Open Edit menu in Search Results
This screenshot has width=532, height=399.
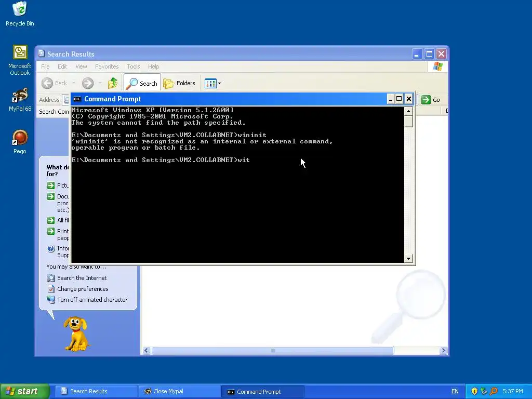coord(62,66)
